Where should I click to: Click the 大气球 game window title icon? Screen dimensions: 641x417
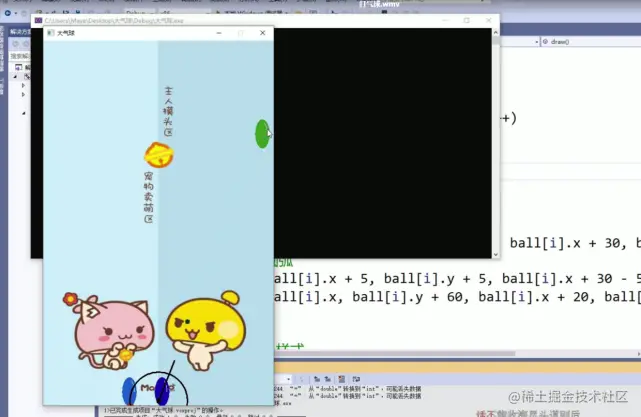point(51,33)
